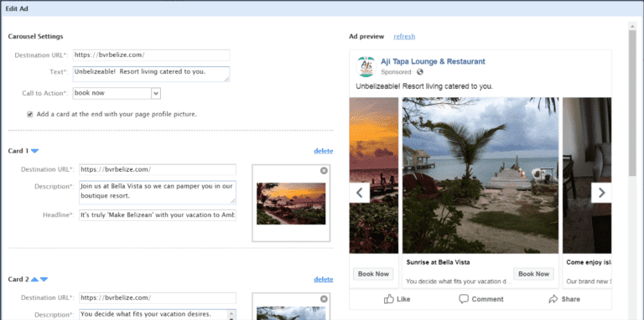Click 'Carousel Settings' heading
The width and height of the screenshot is (644, 320).
36,37
